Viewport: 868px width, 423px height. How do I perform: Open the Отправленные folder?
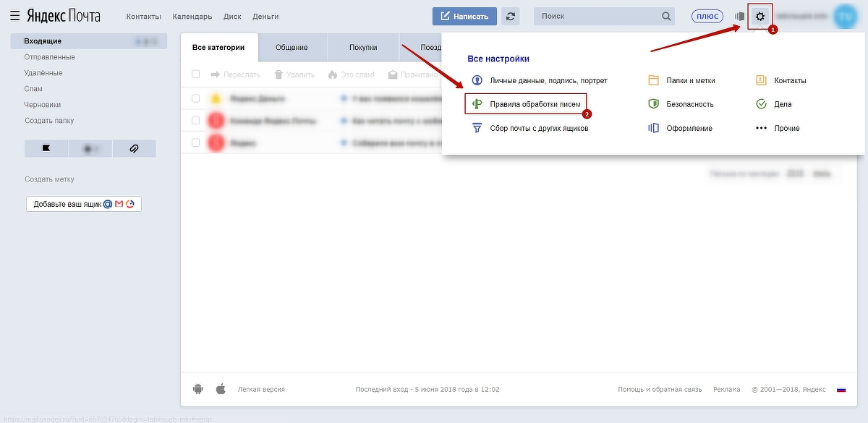click(49, 57)
